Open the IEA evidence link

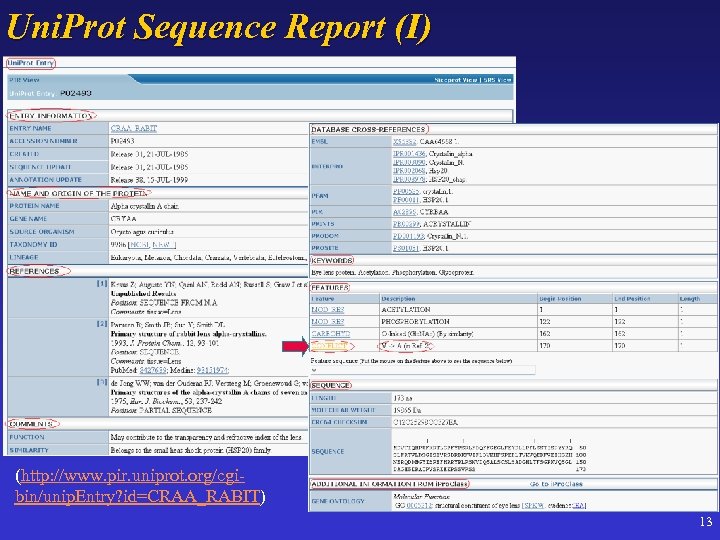point(578,506)
